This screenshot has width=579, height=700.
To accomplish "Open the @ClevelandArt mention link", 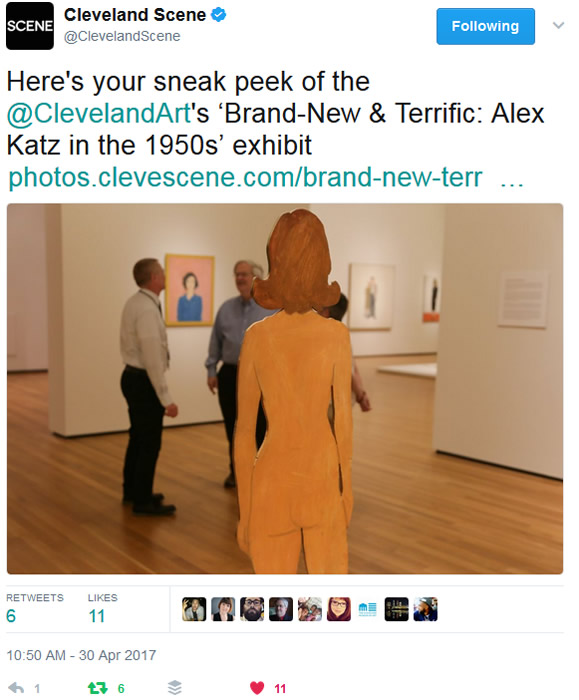I will point(99,113).
